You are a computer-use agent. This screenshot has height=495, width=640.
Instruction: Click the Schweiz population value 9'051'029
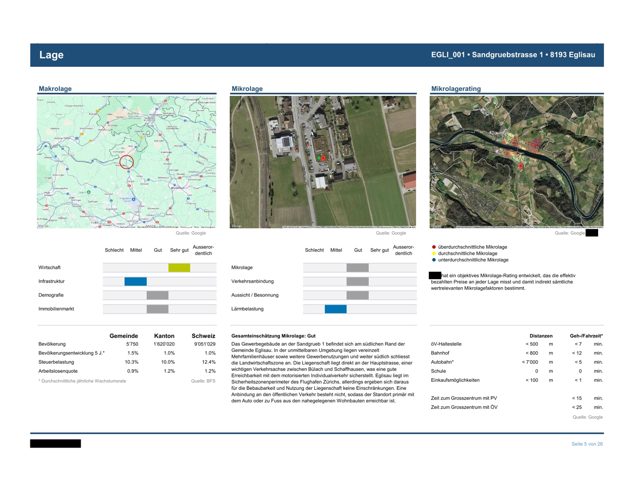(x=205, y=344)
